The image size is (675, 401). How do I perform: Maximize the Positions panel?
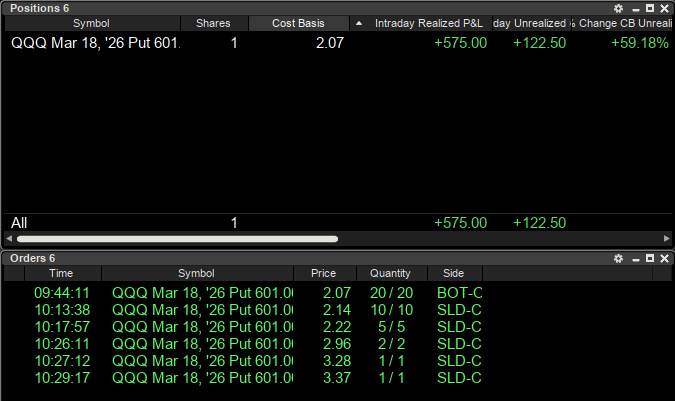coord(650,8)
